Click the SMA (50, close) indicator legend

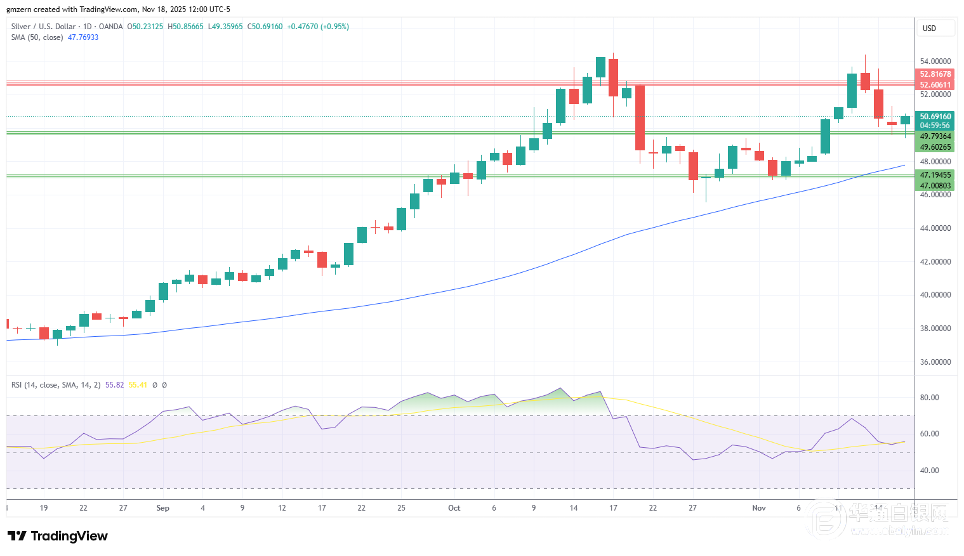click(x=35, y=37)
